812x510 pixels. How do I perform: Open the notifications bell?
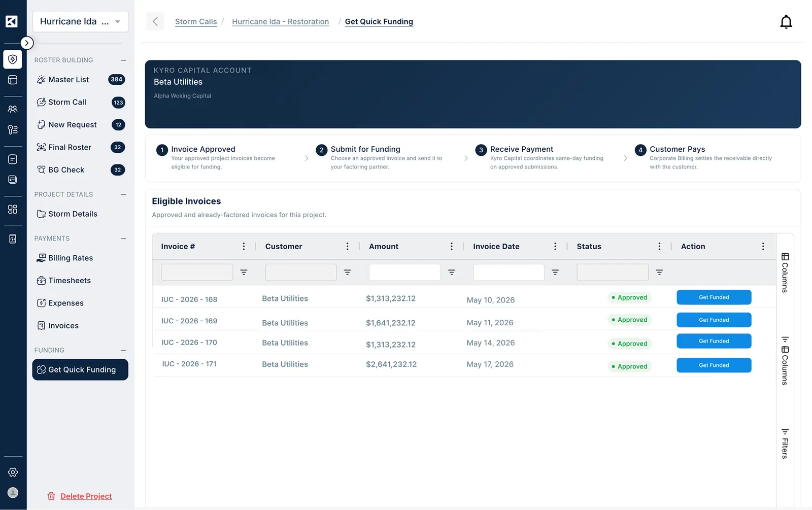(786, 22)
